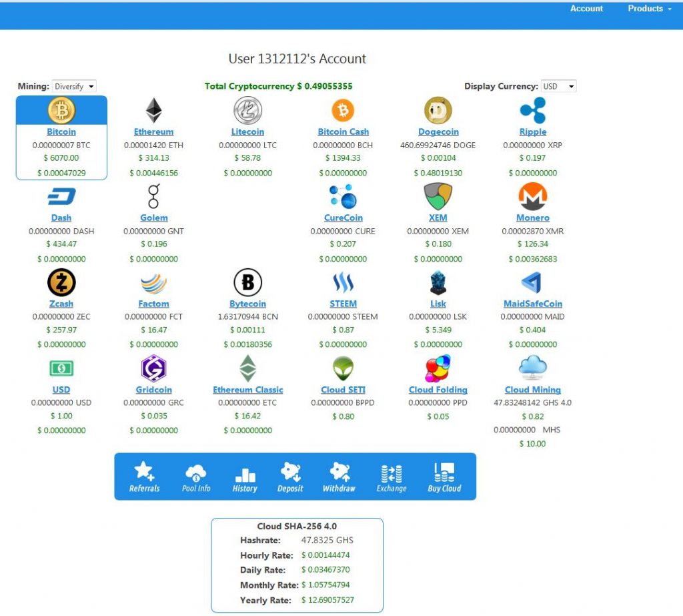Open the Ripple link

pyautogui.click(x=533, y=131)
